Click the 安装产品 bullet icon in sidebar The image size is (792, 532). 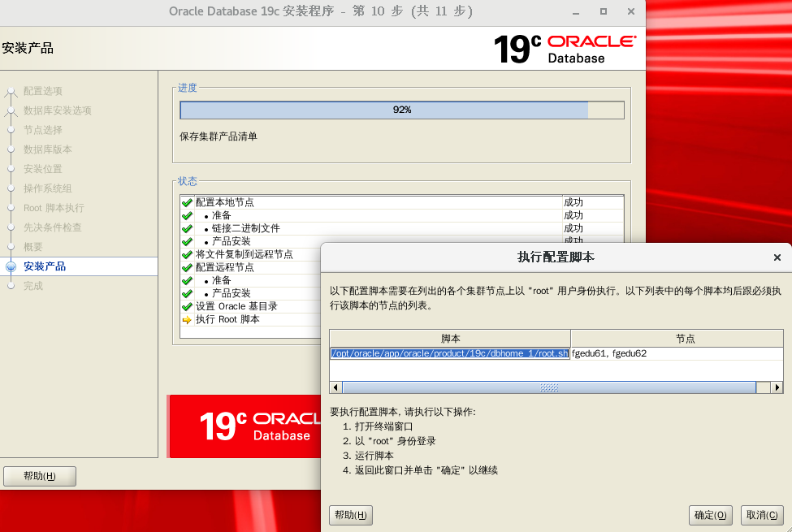tap(11, 266)
